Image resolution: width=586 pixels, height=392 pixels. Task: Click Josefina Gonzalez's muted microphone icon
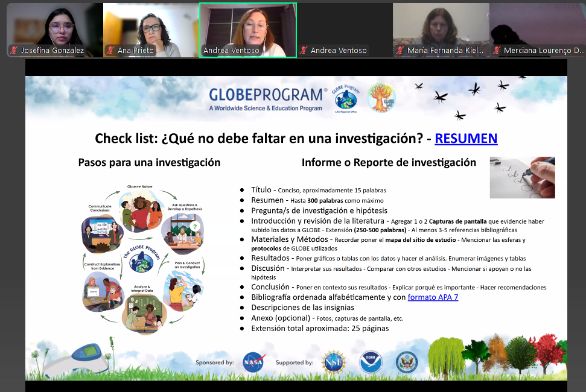coord(14,50)
